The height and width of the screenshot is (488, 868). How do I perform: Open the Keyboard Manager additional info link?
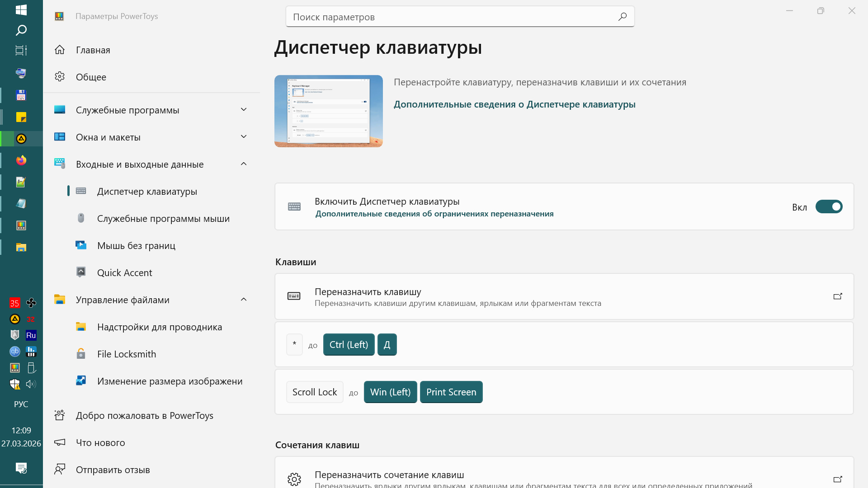(x=514, y=104)
